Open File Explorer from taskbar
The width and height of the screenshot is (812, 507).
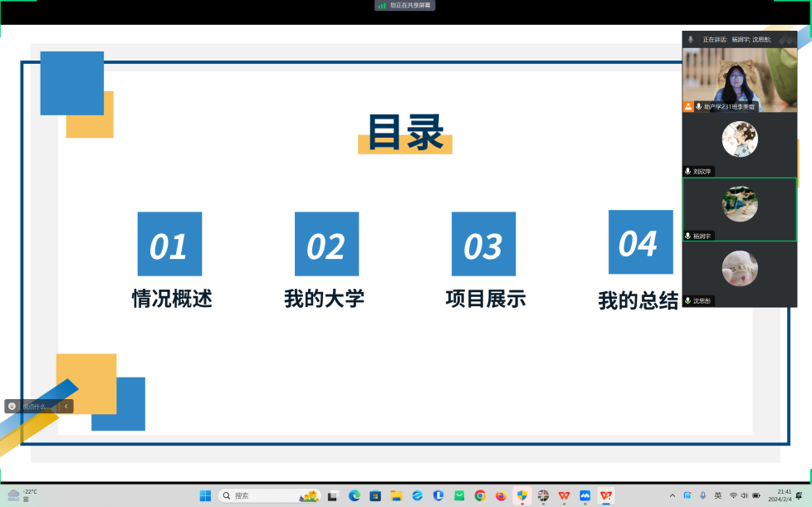pos(396,496)
